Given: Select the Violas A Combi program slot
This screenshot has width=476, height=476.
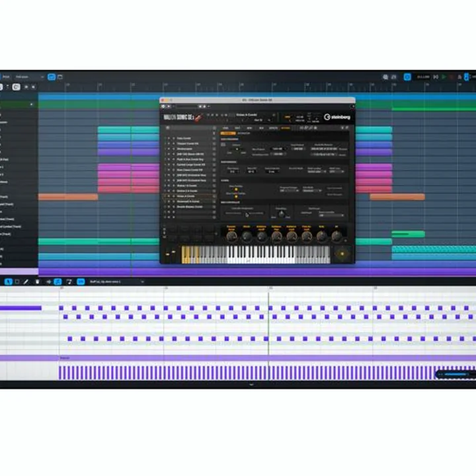Looking at the screenshot, I should tap(188, 196).
